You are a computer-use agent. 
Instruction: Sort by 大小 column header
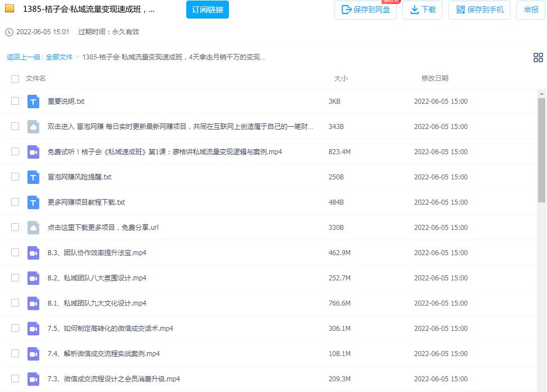341,79
